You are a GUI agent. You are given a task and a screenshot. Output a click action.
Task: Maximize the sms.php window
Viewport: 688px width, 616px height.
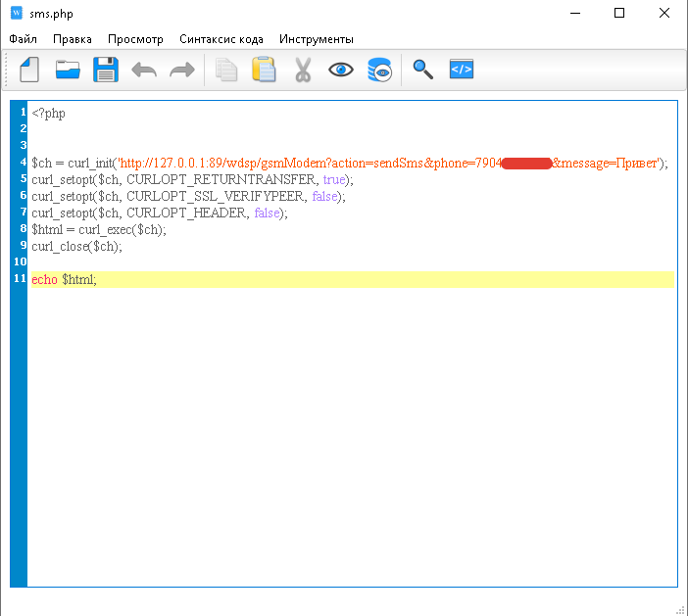tap(619, 13)
